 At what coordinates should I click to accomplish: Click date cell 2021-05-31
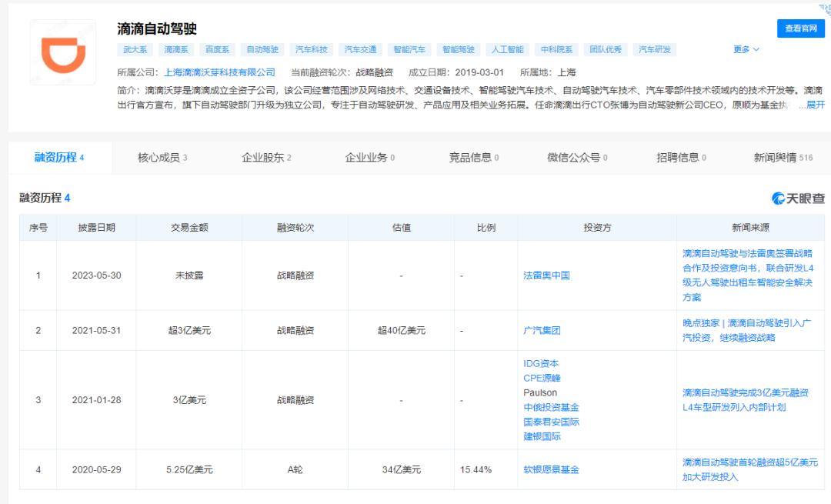pos(96,330)
